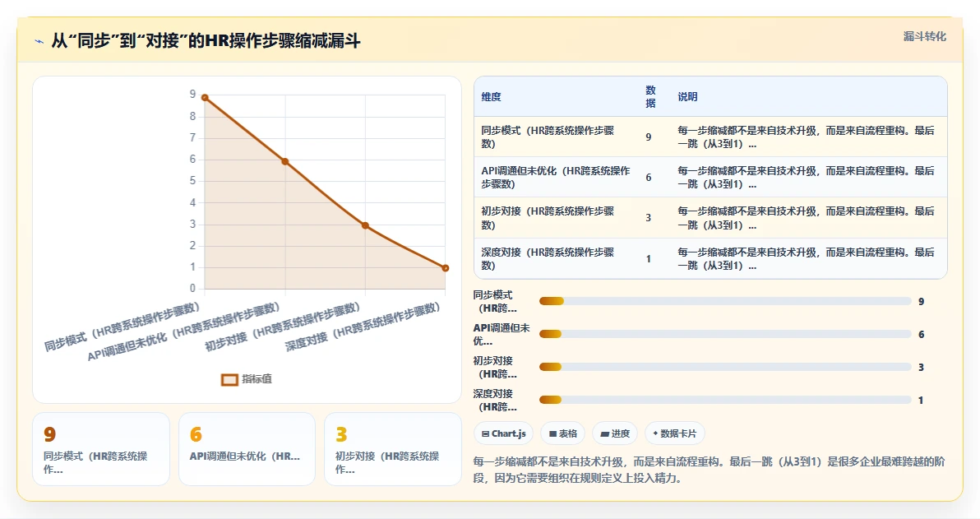Click the 说明 column header
980x519 pixels.
(x=687, y=97)
